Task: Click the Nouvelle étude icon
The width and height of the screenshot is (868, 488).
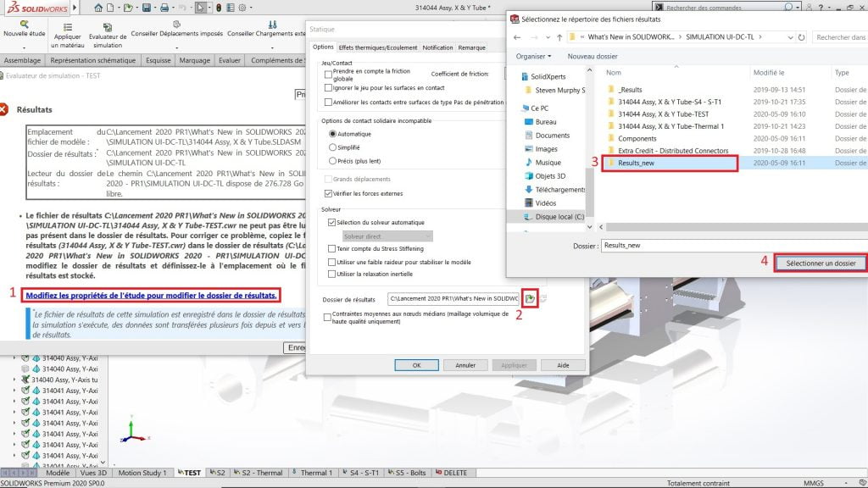Action: (x=25, y=25)
